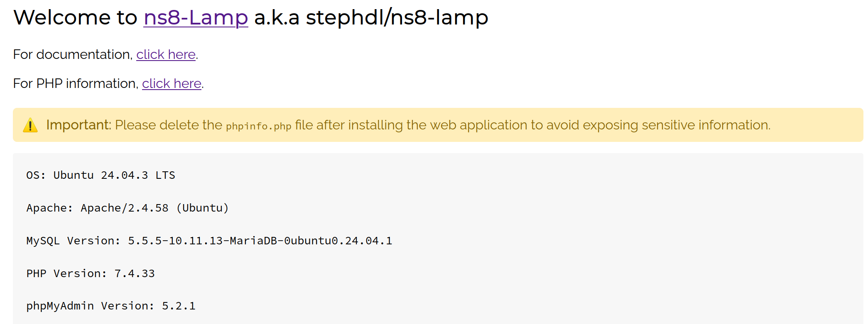868x324 pixels.
Task: Open the PHP information 'click here' link
Action: 172,83
